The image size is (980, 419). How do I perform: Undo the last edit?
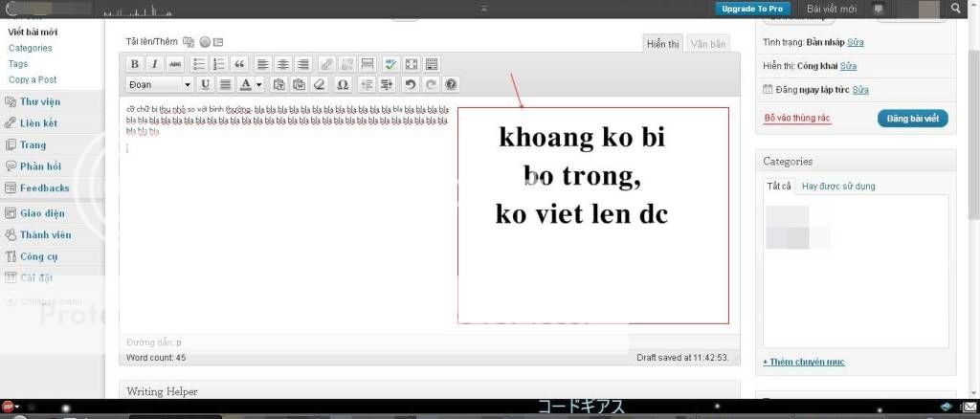point(411,84)
